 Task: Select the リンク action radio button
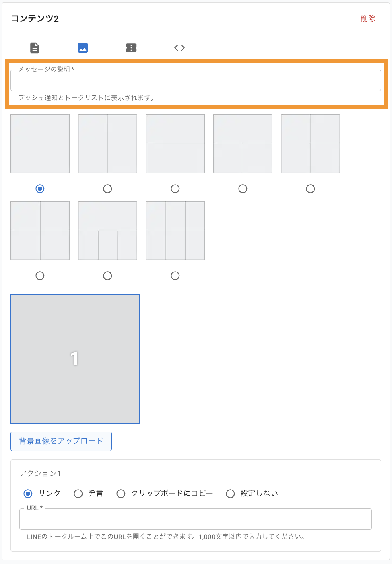[x=27, y=493]
